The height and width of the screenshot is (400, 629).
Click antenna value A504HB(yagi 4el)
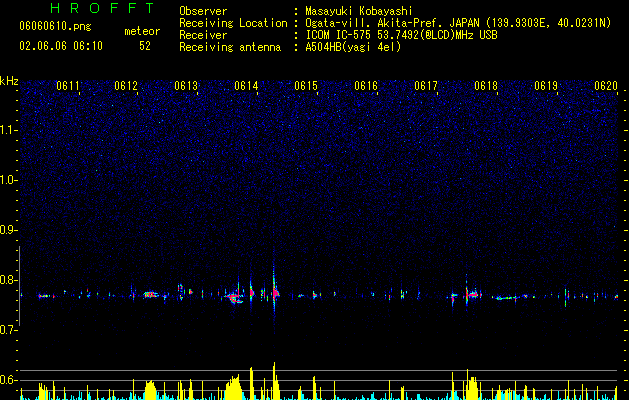353,47
